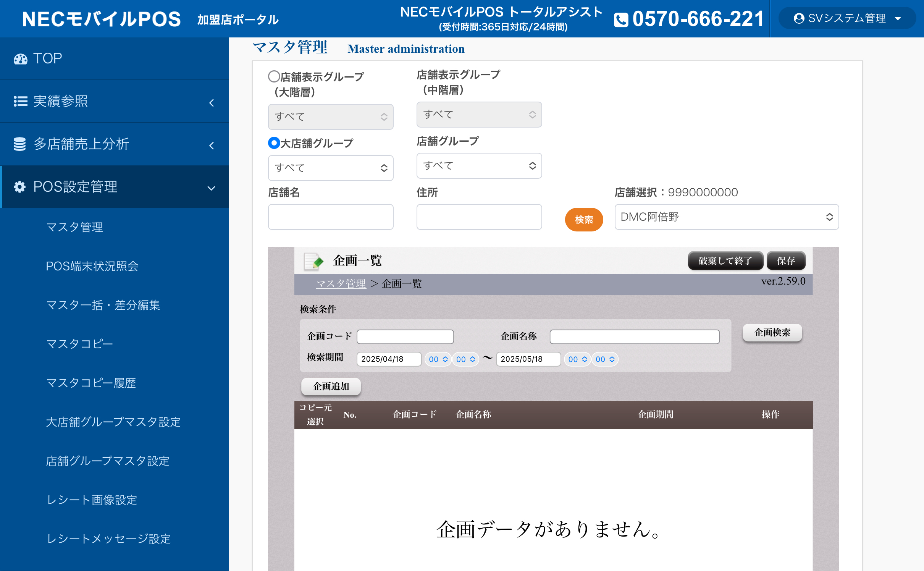Select the 大店舗グループ radio button

[x=274, y=143]
